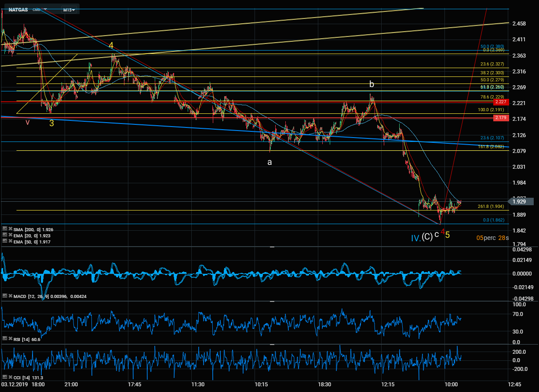Select the red 2.179 price level tag
The width and height of the screenshot is (539, 392).
501,118
